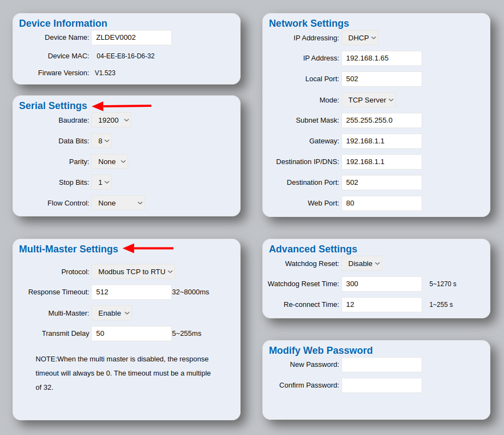
Task: Click the Watchdog Reset Time field
Action: (382, 284)
